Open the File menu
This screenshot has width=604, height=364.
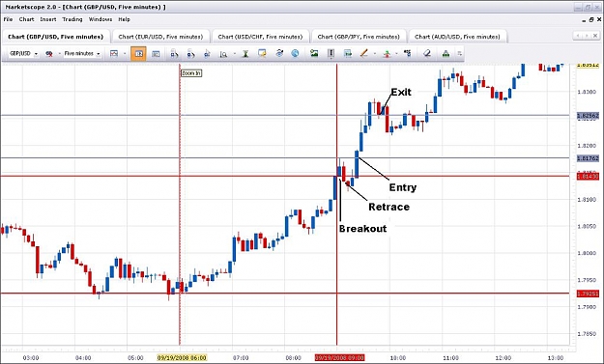[x=8, y=19]
